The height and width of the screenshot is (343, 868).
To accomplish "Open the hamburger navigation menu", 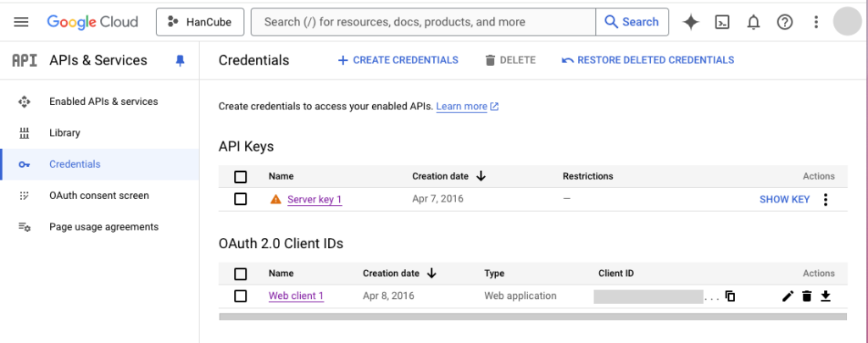I will click(x=21, y=22).
